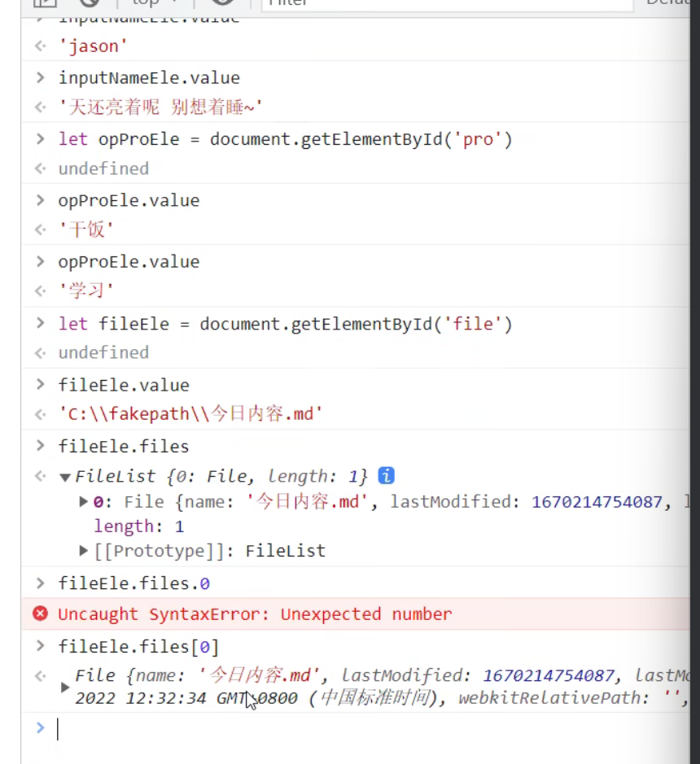Screen dimensions: 700x764
Task: Click the '学习' output string
Action: [86, 290]
